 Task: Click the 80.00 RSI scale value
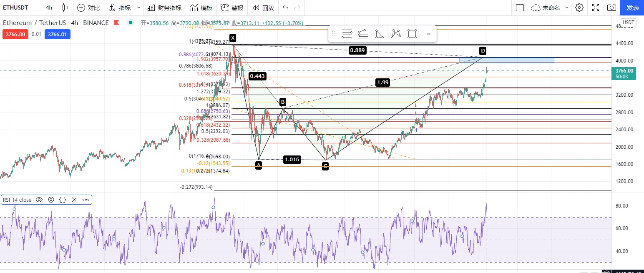click(622, 206)
